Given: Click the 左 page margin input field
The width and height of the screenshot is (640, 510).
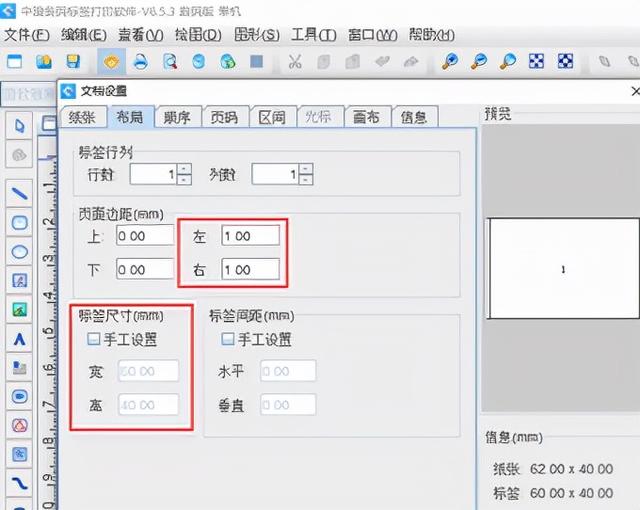Looking at the screenshot, I should [250, 236].
